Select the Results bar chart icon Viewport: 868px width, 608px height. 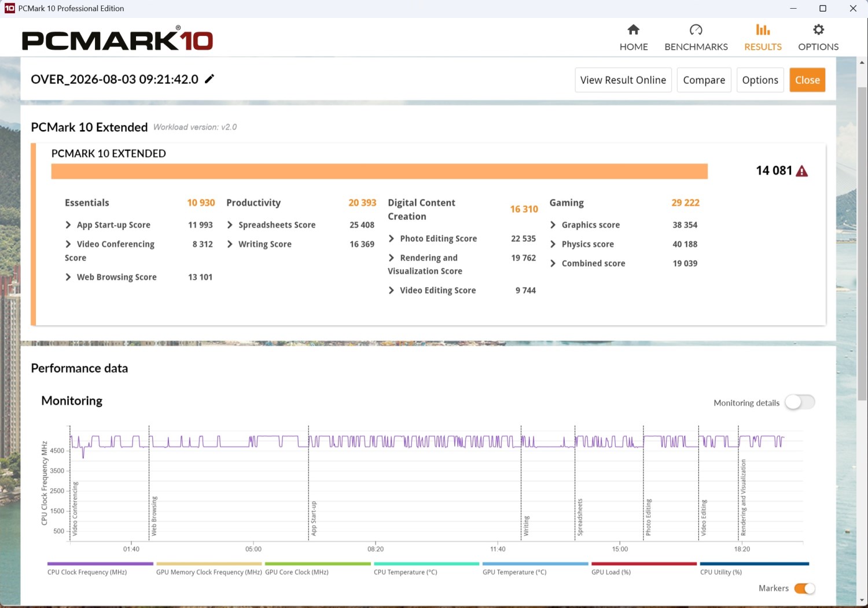[x=763, y=30]
